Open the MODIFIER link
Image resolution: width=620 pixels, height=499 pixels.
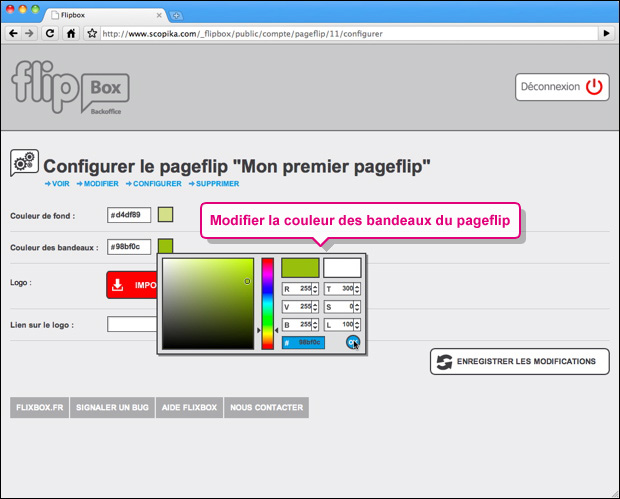pos(97,184)
